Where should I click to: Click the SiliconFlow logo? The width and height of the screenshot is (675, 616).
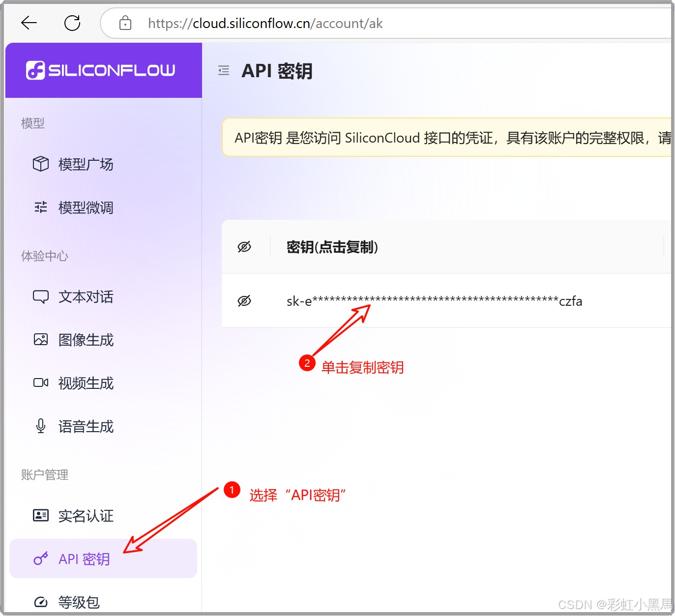[100, 70]
